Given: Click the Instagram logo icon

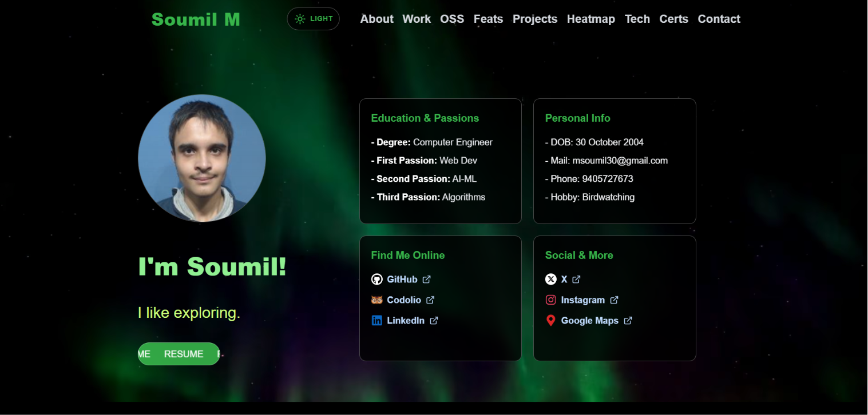Looking at the screenshot, I should coord(550,300).
